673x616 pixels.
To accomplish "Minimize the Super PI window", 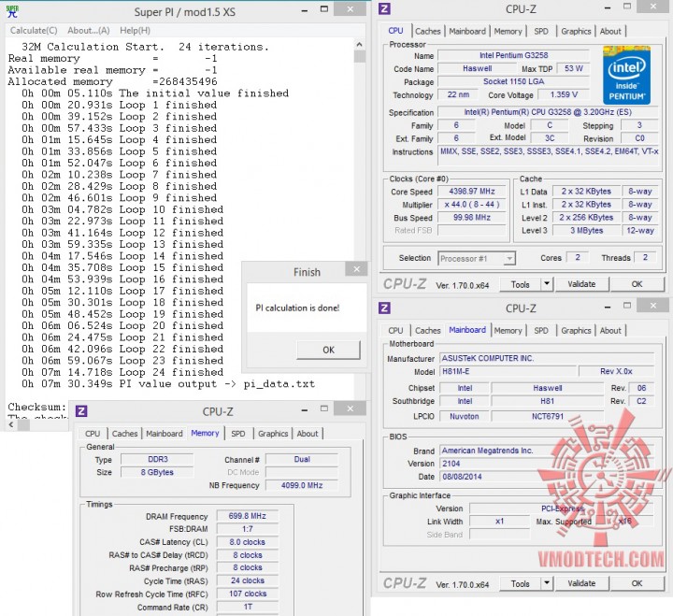I will pyautogui.click(x=305, y=10).
